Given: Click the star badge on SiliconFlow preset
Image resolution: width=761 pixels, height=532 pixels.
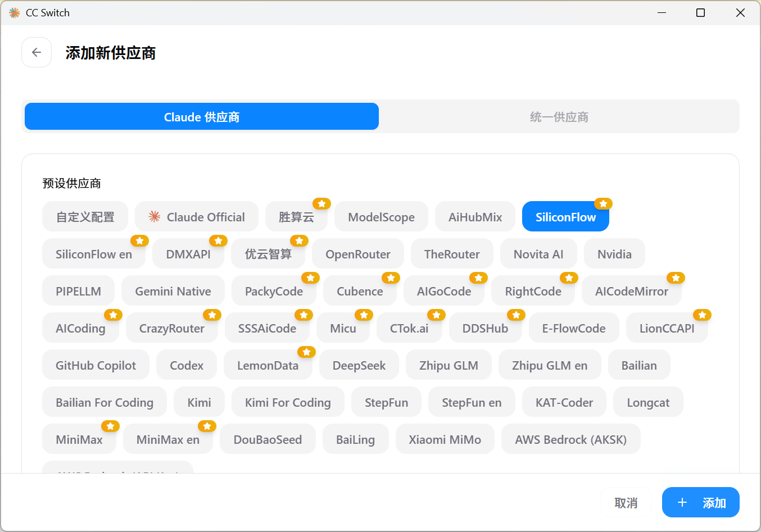Looking at the screenshot, I should click(603, 203).
